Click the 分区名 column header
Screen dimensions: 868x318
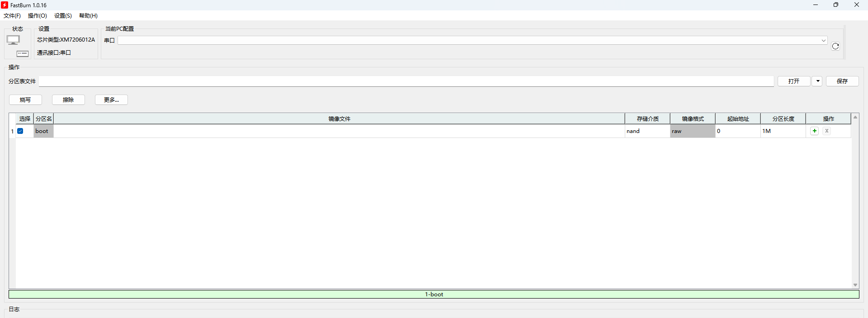click(44, 119)
